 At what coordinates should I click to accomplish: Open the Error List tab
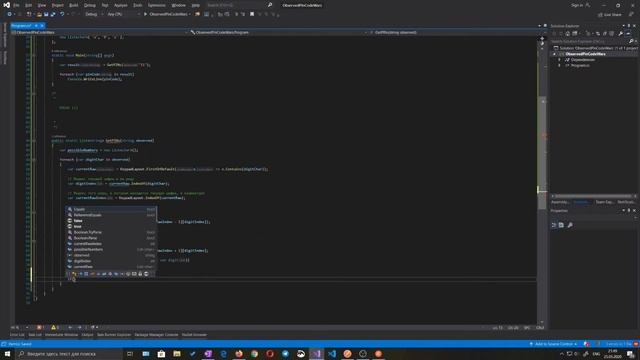[x=17, y=335]
